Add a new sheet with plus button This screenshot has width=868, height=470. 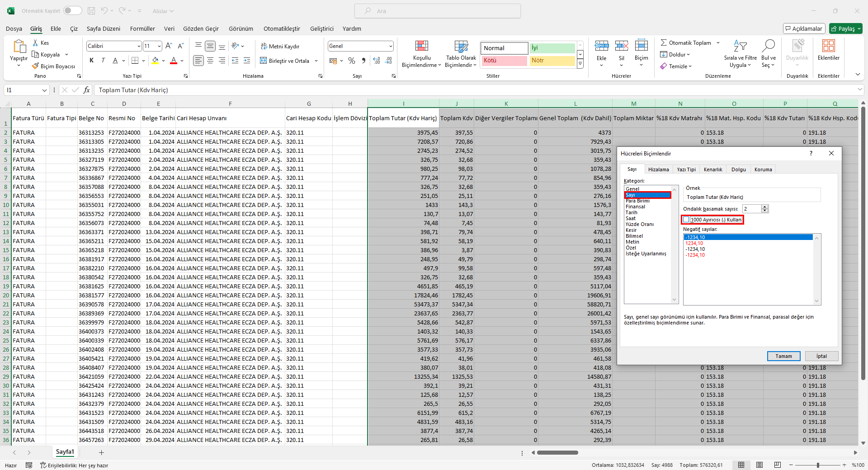pyautogui.click(x=101, y=452)
